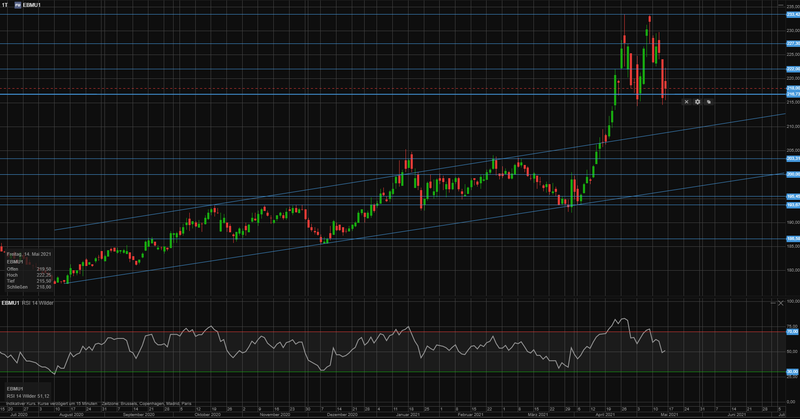Click the symbol icon left of EBMU1
Image resolution: width=800 pixels, height=419 pixels.
pyautogui.click(x=17, y=5)
